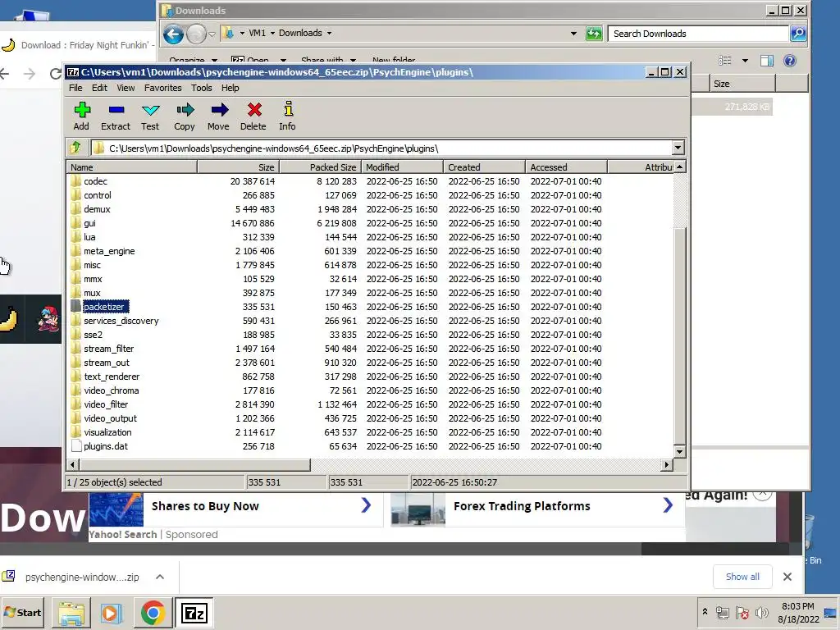Image resolution: width=840 pixels, height=630 pixels.
Task: Open Windows Media Player from the taskbar
Action: pyautogui.click(x=111, y=613)
